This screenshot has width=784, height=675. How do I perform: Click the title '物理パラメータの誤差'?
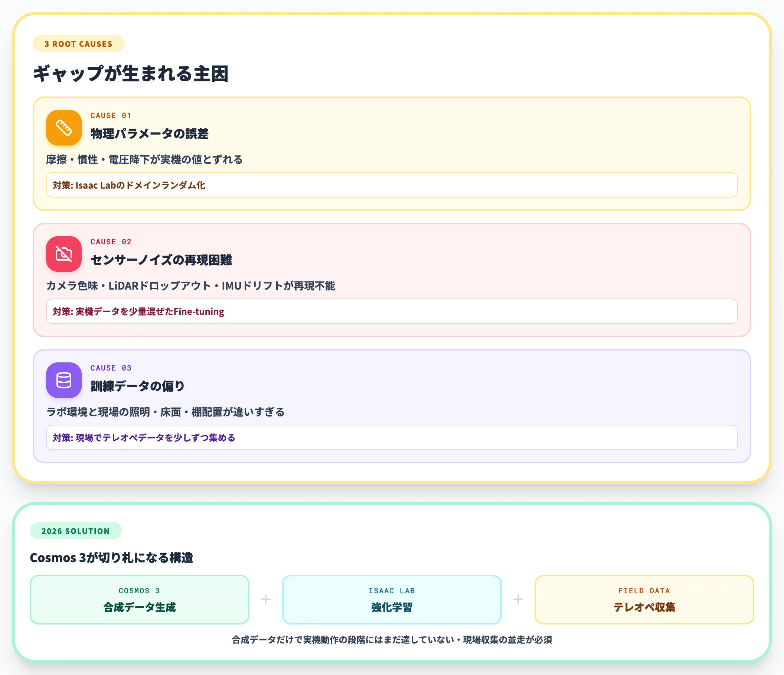pos(150,134)
